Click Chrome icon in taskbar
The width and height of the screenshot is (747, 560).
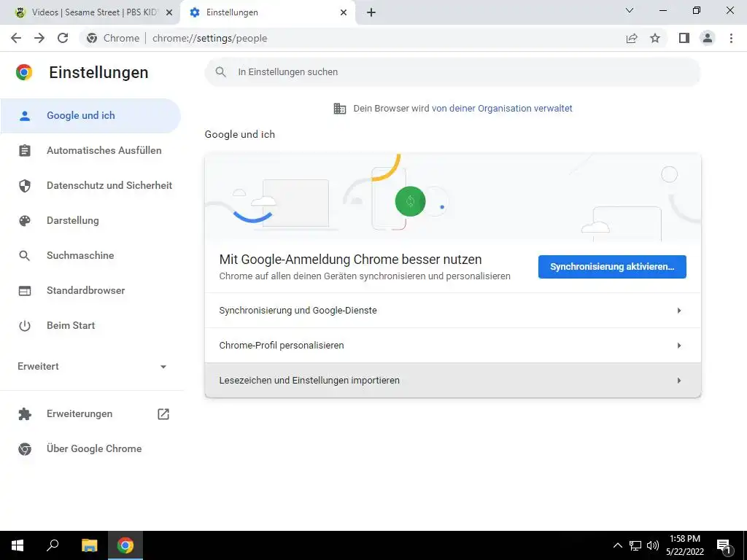(x=125, y=545)
